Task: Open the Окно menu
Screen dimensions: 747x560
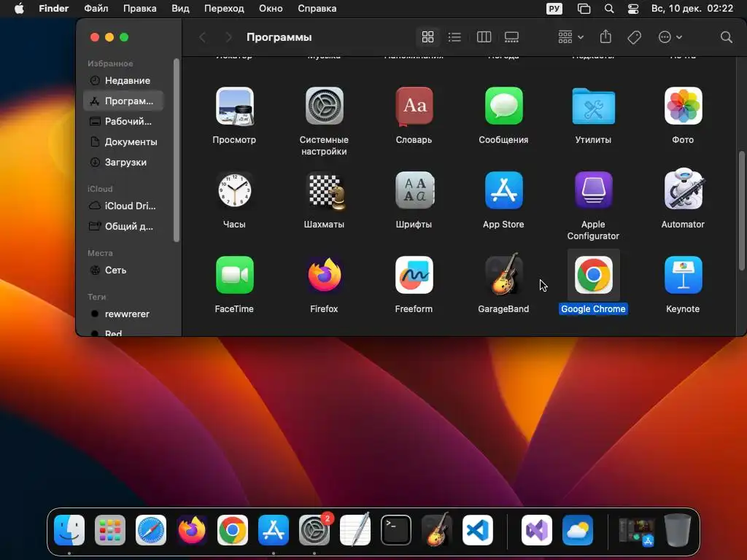Action: (x=271, y=9)
